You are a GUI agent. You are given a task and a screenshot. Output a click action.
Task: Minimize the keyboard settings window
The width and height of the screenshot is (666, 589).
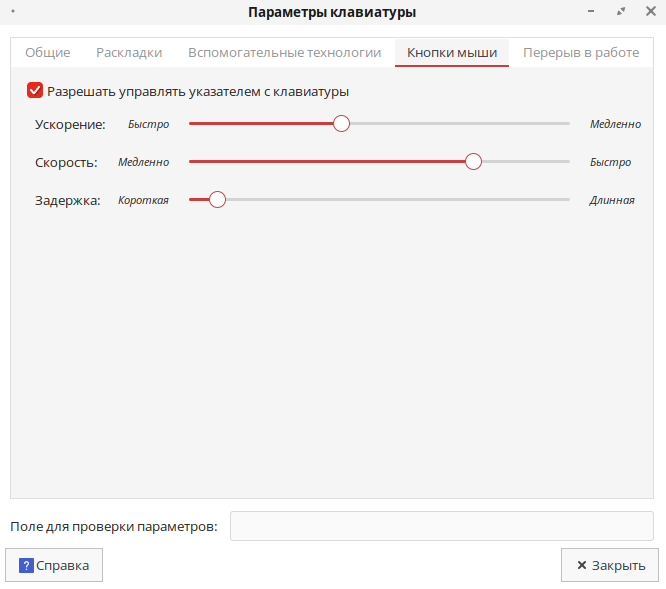595,12
